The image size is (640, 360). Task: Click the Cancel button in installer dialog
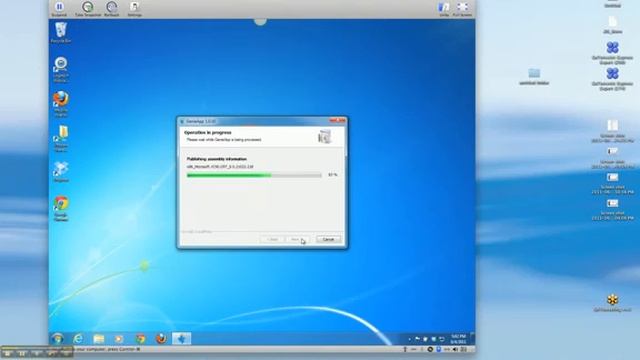click(329, 239)
